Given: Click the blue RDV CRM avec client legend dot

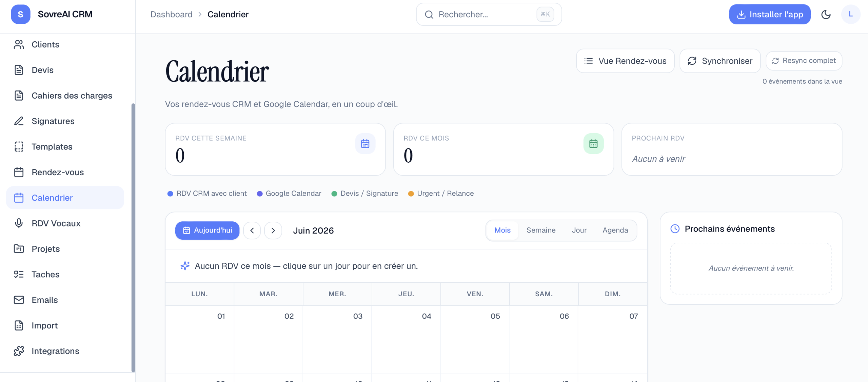Looking at the screenshot, I should 170,194.
